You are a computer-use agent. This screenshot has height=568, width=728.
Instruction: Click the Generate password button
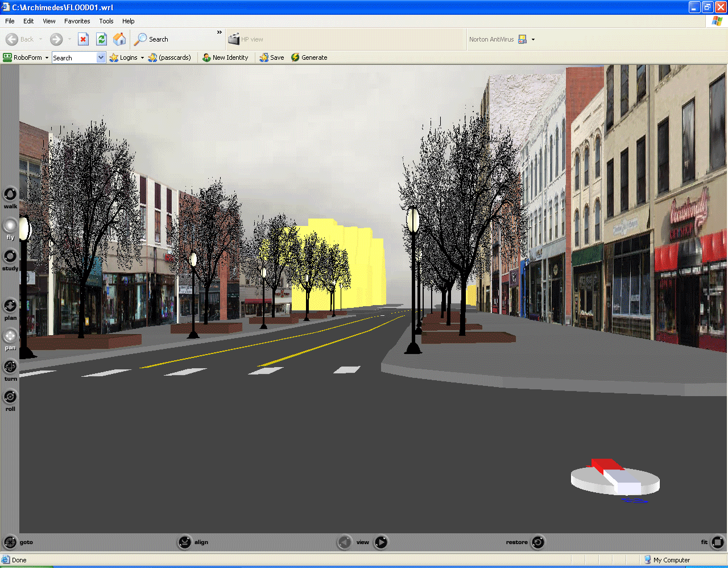(309, 57)
